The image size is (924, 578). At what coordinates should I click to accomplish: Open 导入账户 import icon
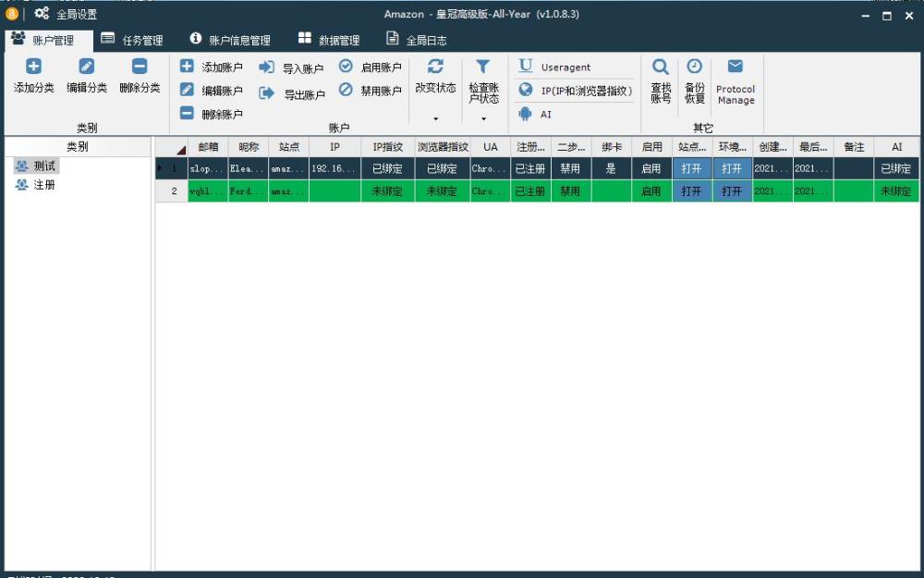(266, 68)
